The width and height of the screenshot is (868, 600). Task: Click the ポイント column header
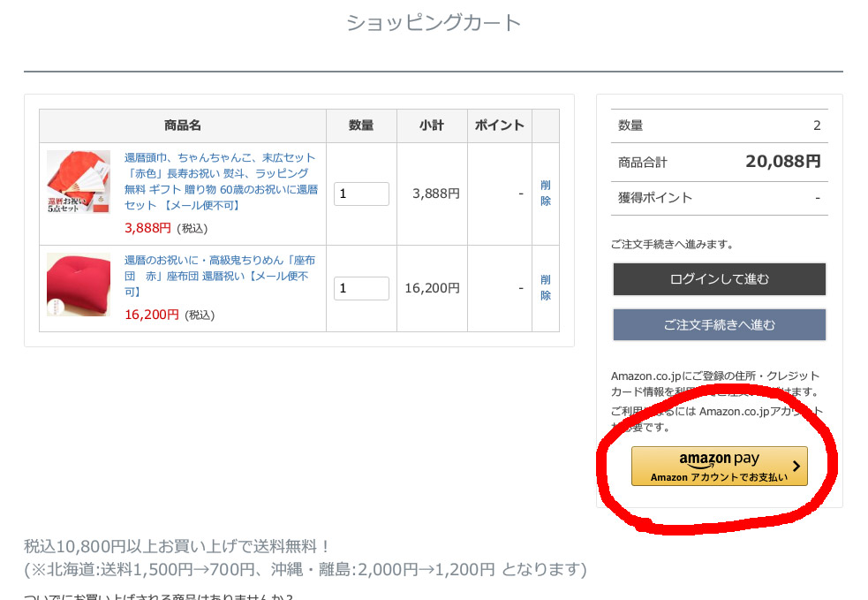tap(500, 125)
